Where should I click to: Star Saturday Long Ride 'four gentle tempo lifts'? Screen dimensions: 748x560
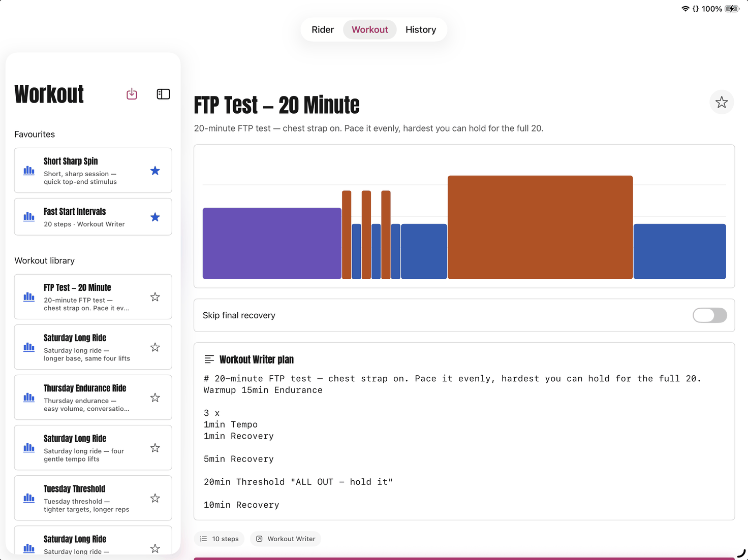pyautogui.click(x=155, y=448)
